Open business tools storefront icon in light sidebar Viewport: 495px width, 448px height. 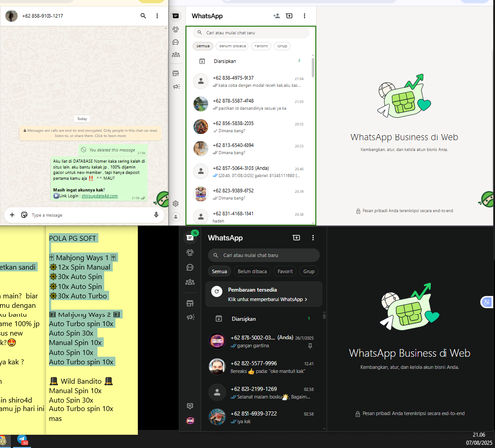pos(176,73)
